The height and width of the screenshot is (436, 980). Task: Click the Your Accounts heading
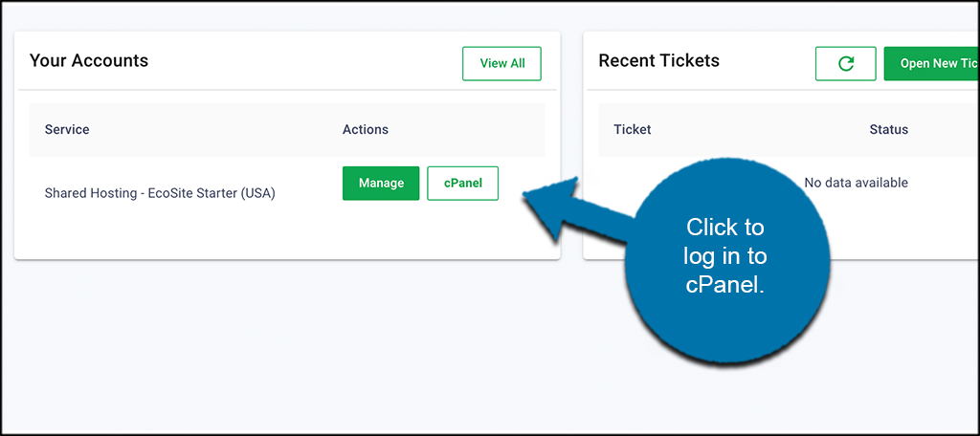pyautogui.click(x=89, y=61)
